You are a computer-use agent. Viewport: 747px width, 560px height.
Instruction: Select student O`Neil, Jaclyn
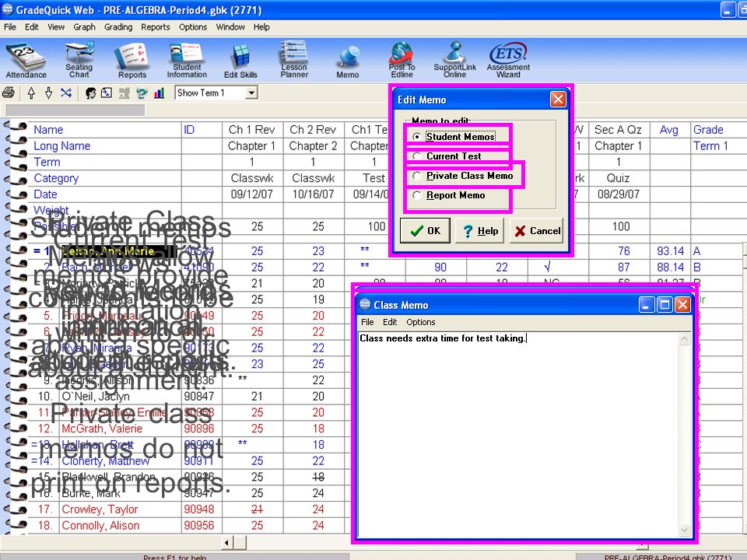click(95, 396)
